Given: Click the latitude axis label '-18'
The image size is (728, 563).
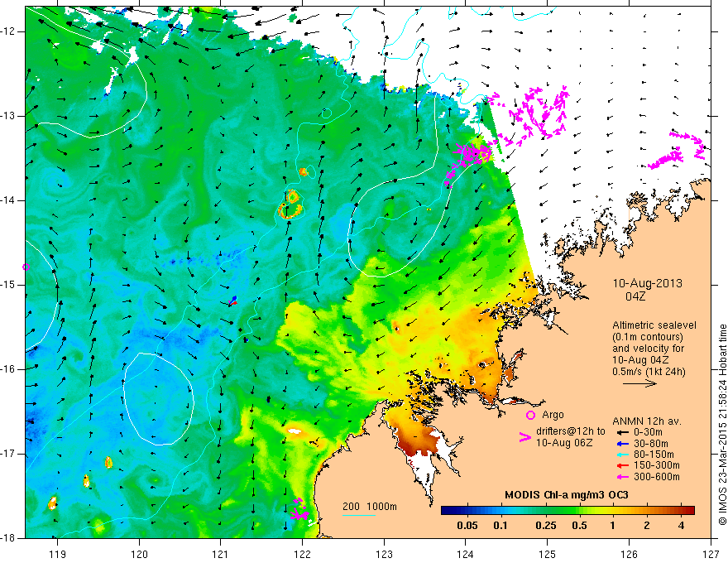Looking at the screenshot, I should pyautogui.click(x=8, y=538).
